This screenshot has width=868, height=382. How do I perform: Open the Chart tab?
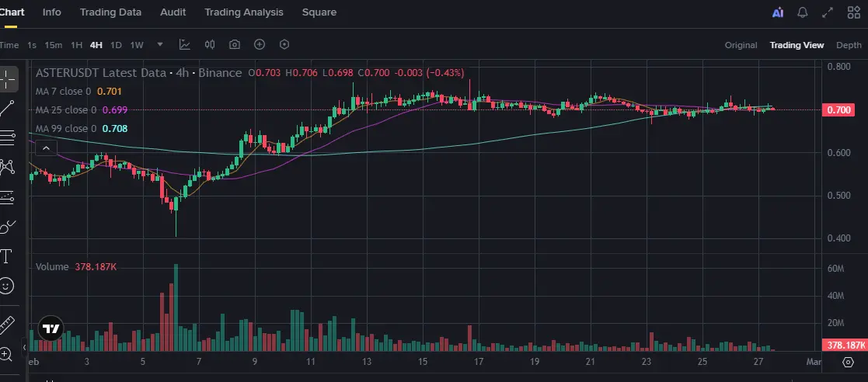pyautogui.click(x=12, y=12)
